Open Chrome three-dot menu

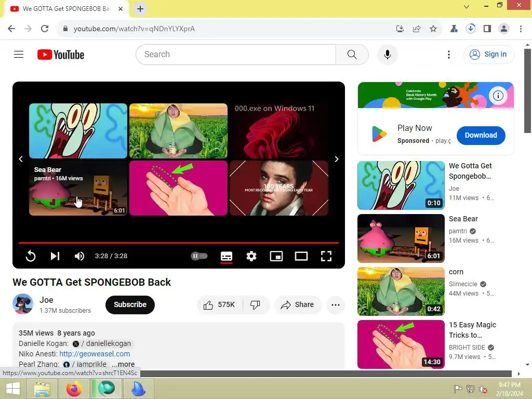(521, 29)
